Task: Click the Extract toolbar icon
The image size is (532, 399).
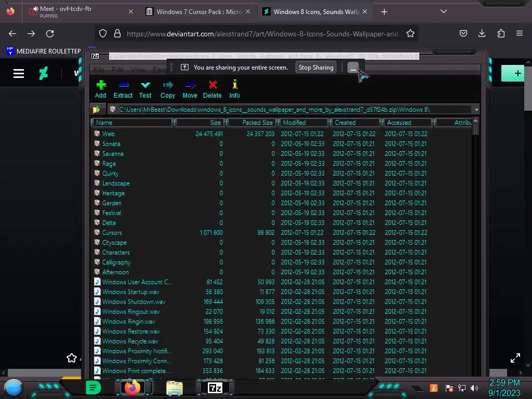Action: coord(123,89)
